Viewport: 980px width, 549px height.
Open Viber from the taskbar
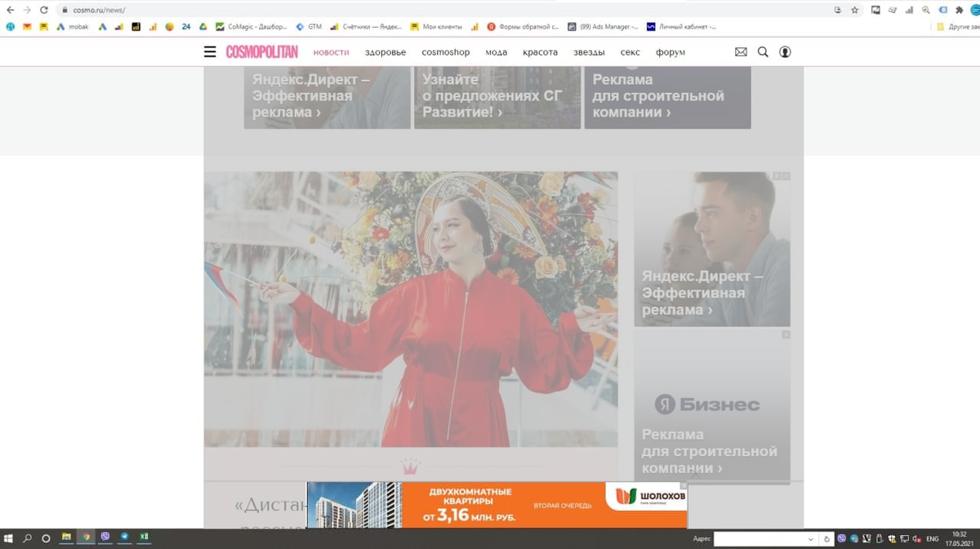pyautogui.click(x=105, y=538)
